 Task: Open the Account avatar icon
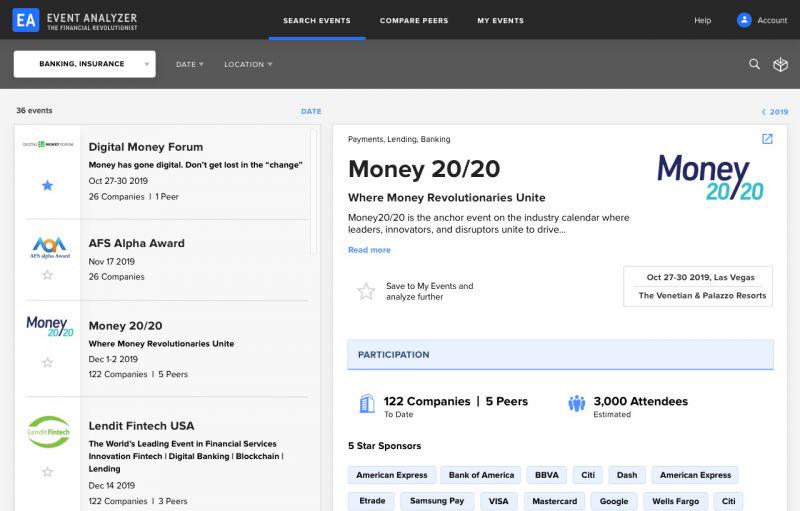(744, 20)
